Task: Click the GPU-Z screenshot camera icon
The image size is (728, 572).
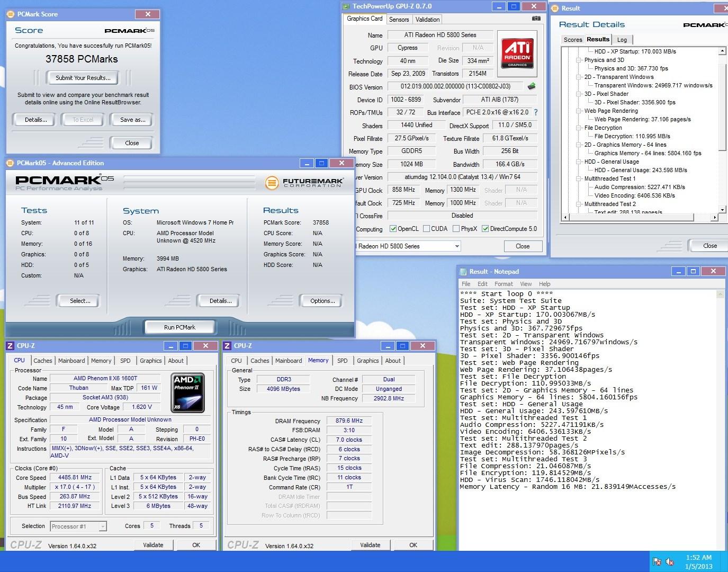Action: coord(536,19)
